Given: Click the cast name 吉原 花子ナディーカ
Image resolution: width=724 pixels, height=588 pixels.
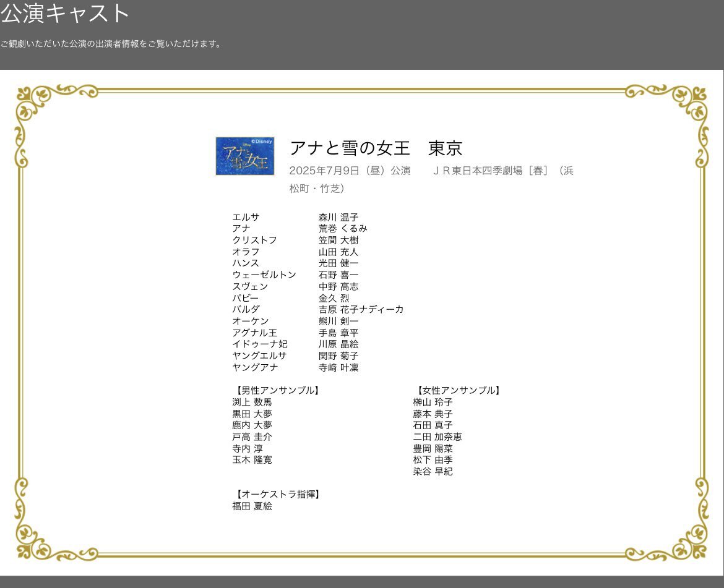Looking at the screenshot, I should (x=361, y=309).
